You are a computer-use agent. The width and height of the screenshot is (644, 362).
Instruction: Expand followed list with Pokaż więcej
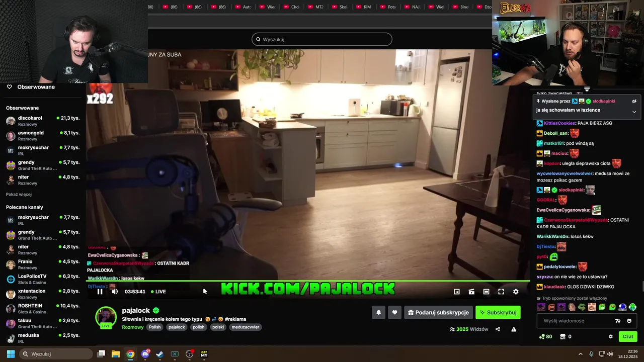(19, 194)
